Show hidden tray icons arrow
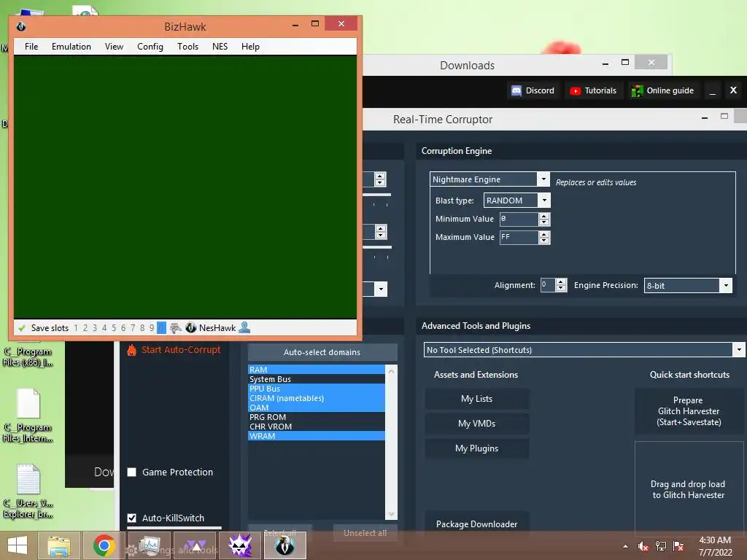The width and height of the screenshot is (747, 560). tap(625, 546)
